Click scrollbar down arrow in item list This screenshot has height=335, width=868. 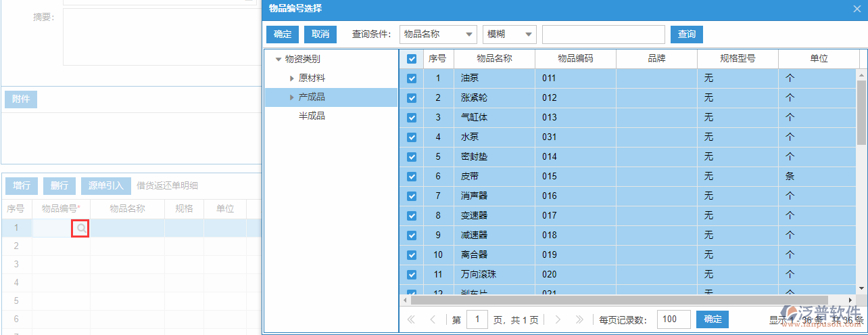[x=861, y=289]
